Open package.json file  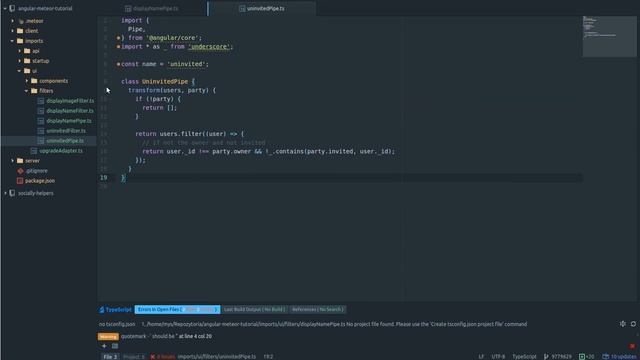pyautogui.click(x=40, y=180)
